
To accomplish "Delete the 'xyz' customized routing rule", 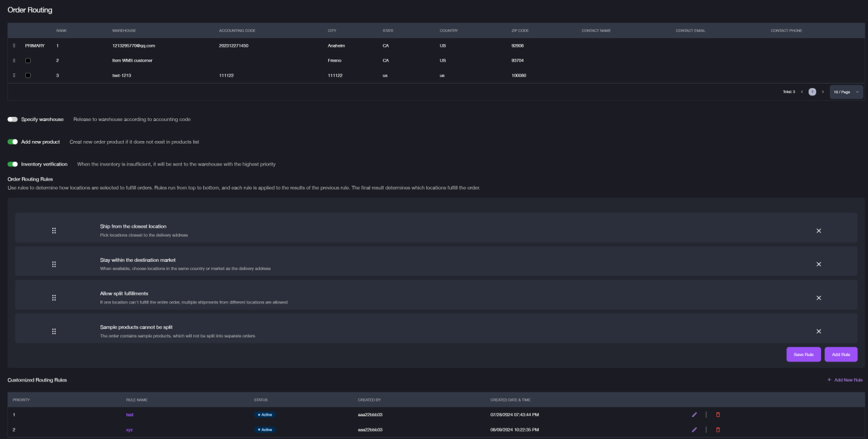I will [718, 430].
